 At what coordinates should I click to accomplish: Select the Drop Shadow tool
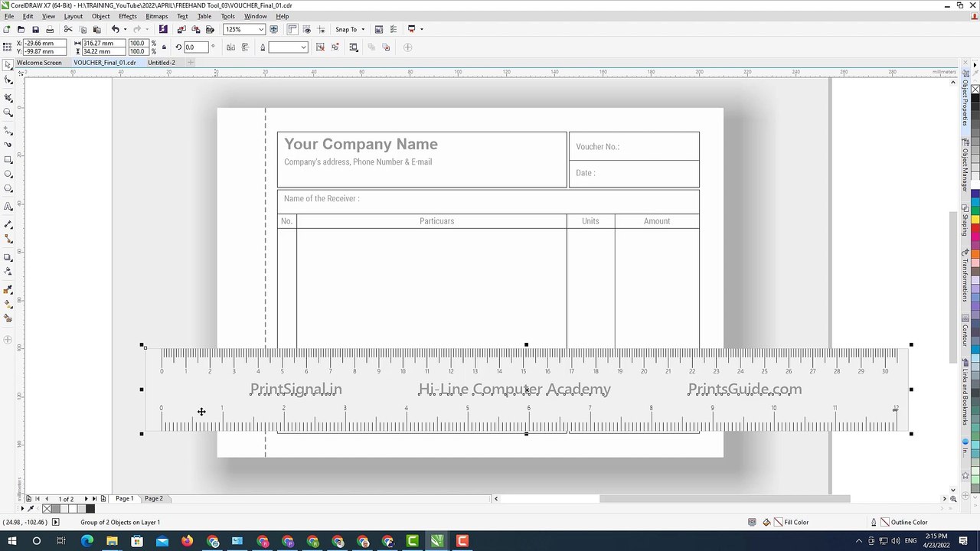8,257
